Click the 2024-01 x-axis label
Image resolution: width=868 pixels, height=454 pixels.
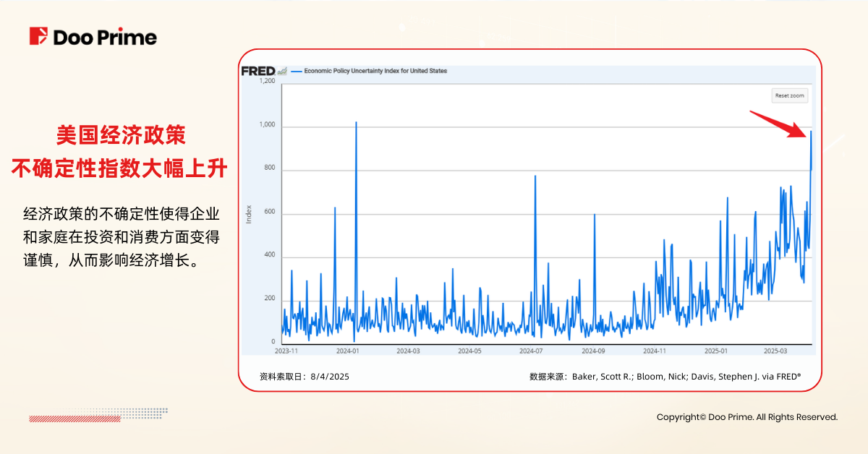348,351
